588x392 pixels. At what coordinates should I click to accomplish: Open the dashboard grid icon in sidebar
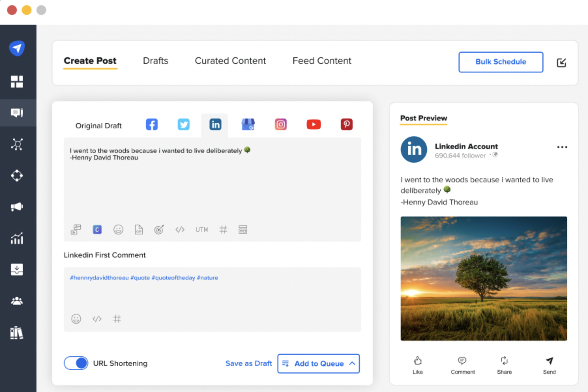point(17,82)
